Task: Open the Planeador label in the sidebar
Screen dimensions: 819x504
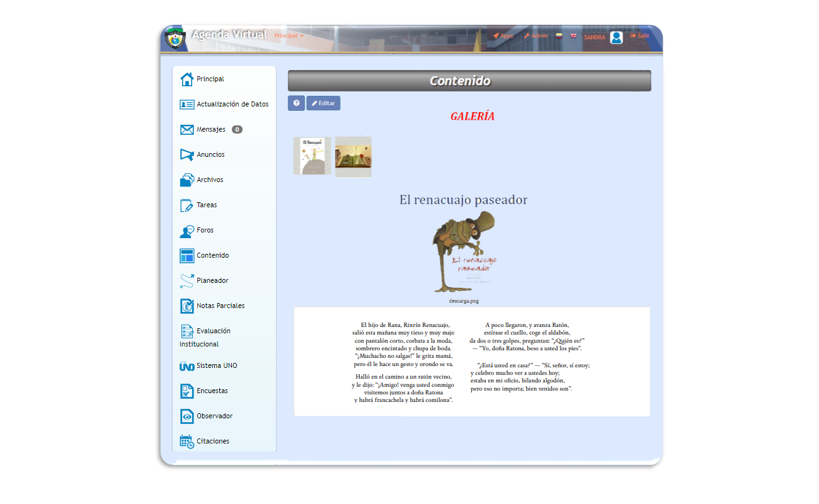Action: (x=212, y=281)
